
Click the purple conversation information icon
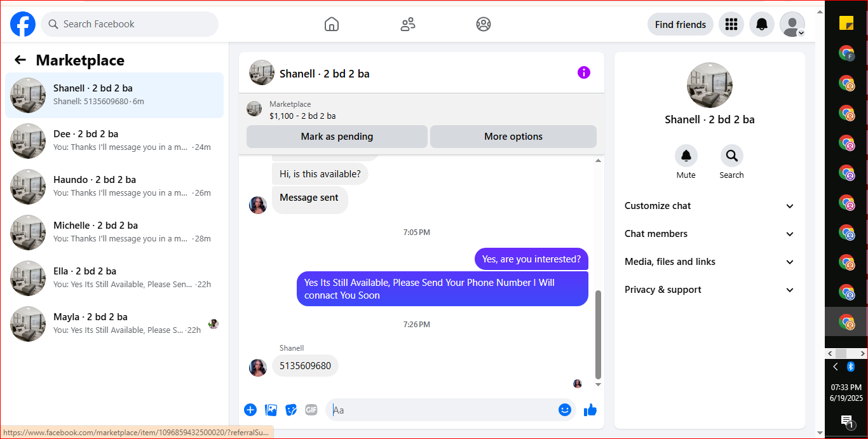(x=584, y=72)
